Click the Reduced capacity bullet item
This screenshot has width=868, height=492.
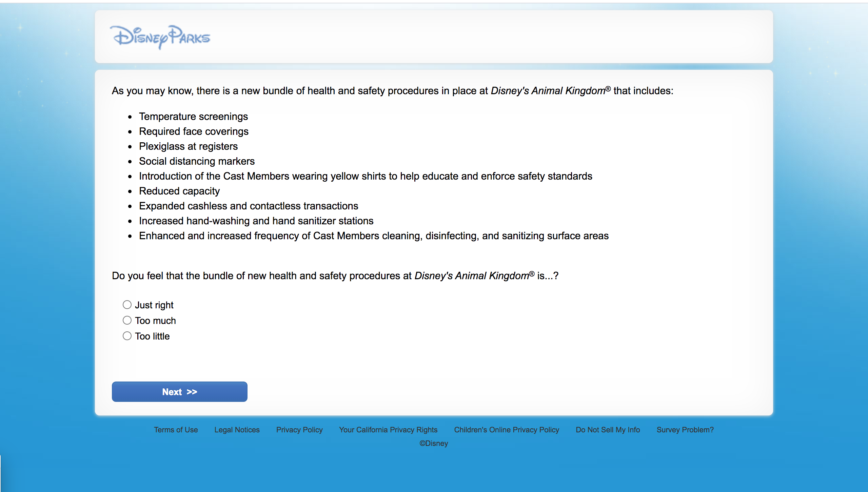tap(179, 191)
